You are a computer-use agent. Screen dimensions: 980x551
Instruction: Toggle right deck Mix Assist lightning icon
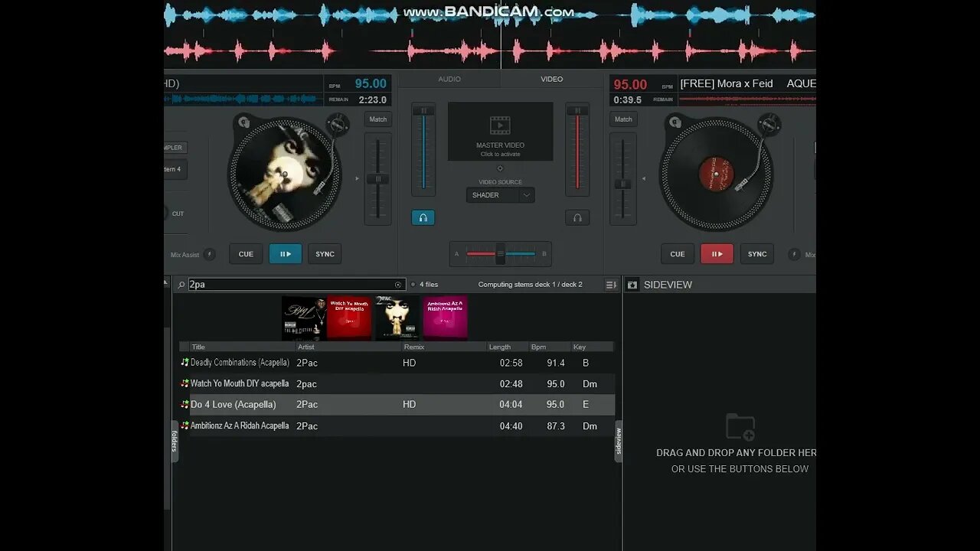pos(794,254)
